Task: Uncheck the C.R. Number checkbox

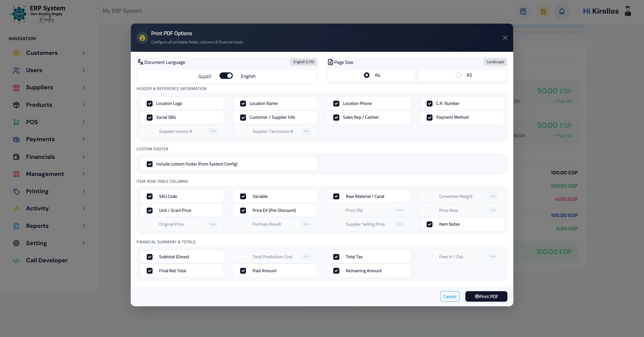Action: click(x=430, y=103)
